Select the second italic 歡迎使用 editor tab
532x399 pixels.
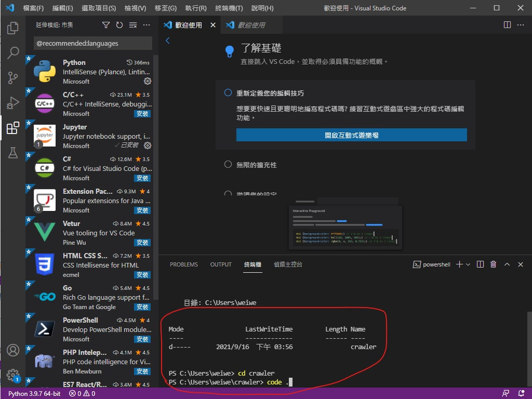click(x=251, y=25)
